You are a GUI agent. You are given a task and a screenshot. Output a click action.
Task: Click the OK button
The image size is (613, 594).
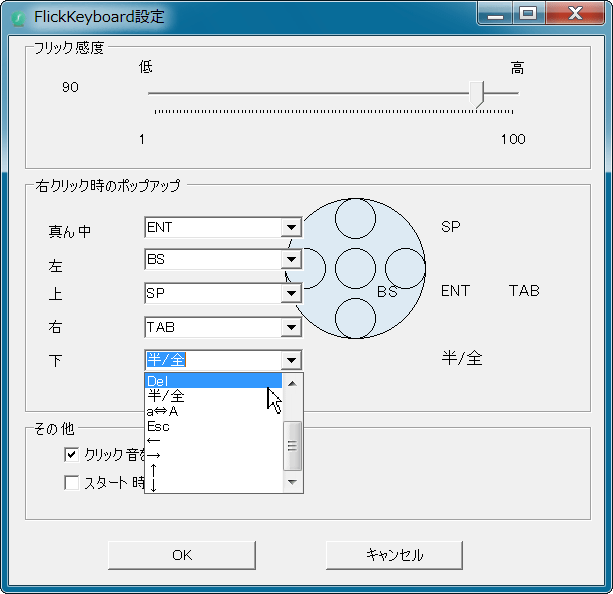tap(182, 555)
